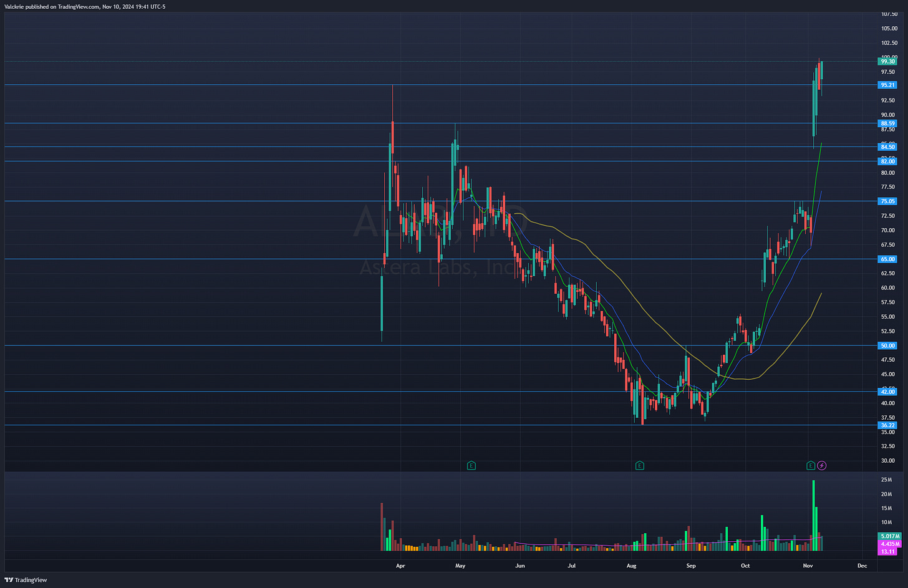Click the green 5.017M volume label
The image size is (908, 588).
pos(889,536)
